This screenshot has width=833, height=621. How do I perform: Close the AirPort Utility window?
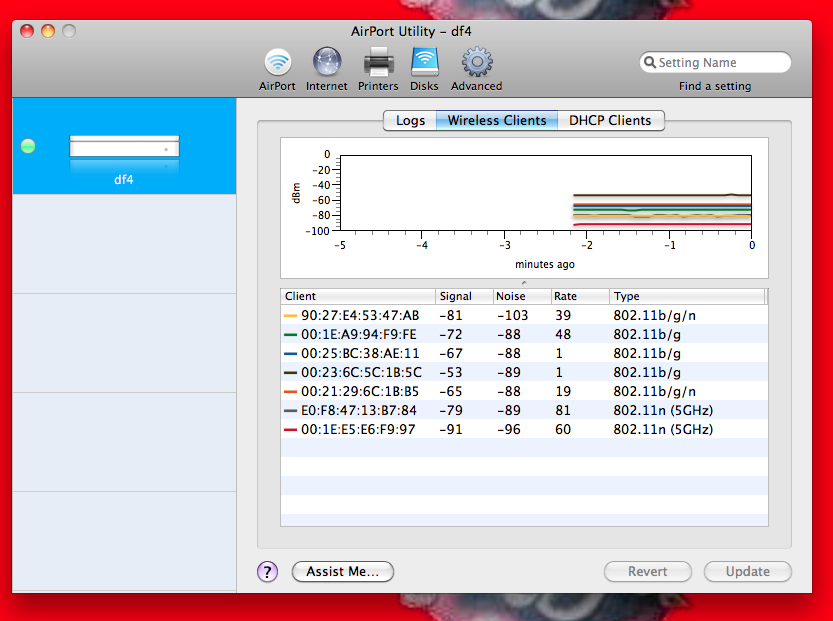27,31
